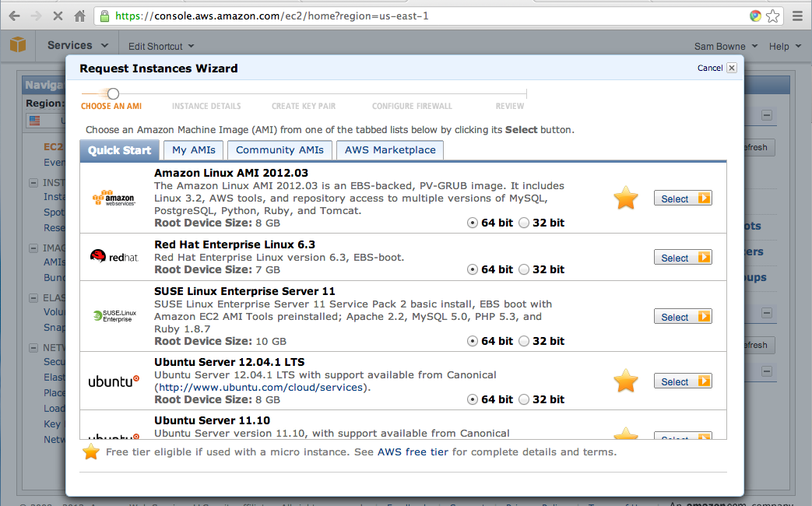Collapse the IMAGES navigation section

[x=33, y=248]
